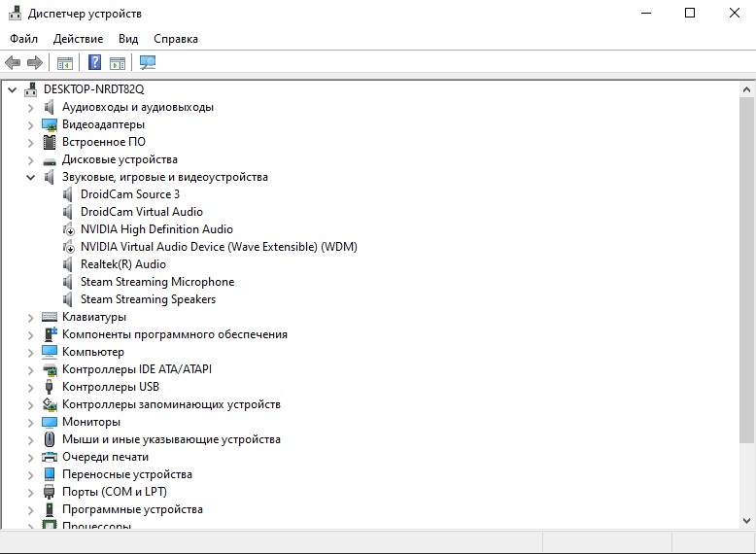Open the Вид menu
756x554 pixels.
(128, 39)
